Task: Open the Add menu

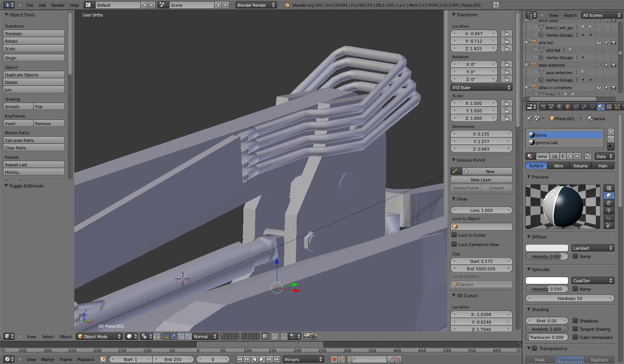Action: 42,5
